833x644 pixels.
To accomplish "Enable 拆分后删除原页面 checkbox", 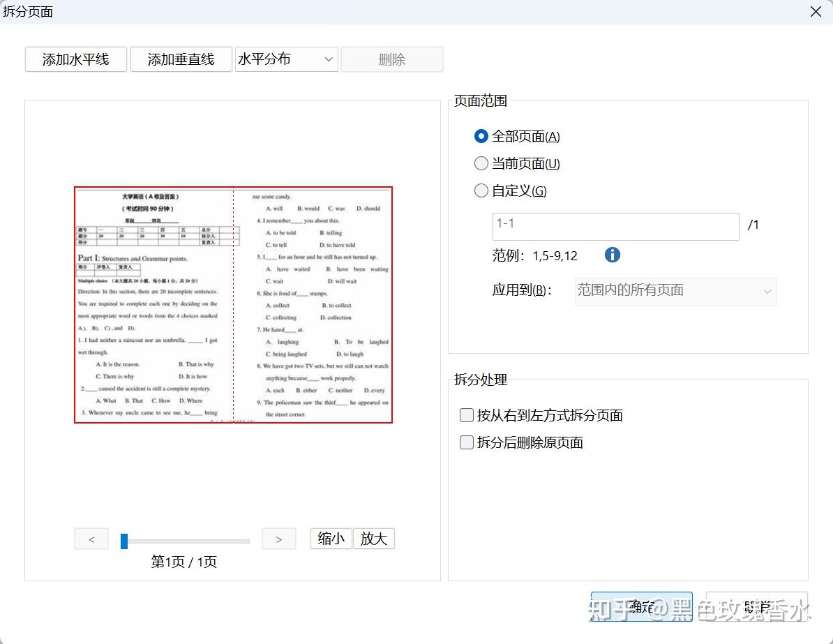I will pos(466,442).
